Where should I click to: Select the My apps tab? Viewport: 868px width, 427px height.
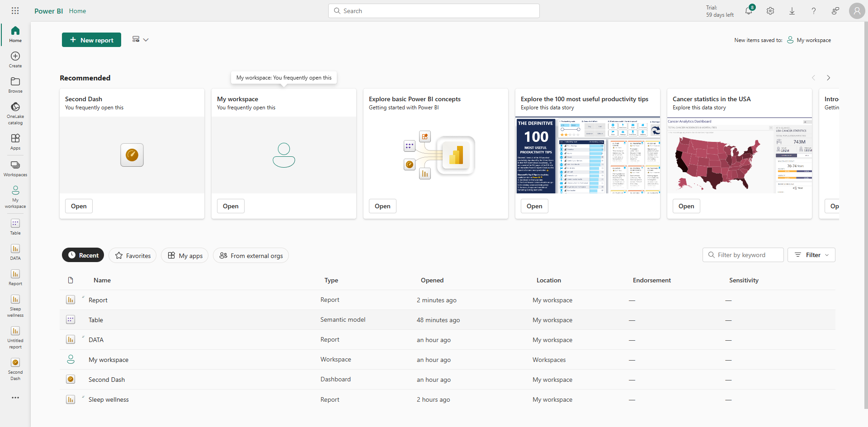[x=185, y=255]
